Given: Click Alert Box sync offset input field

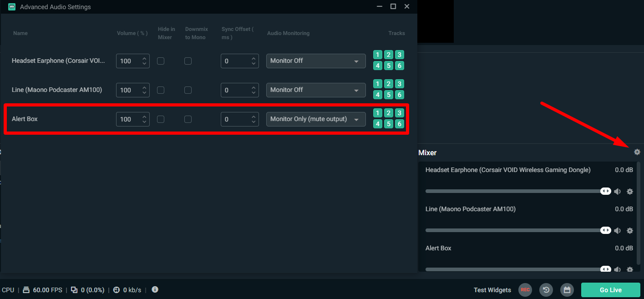Looking at the screenshot, I should [235, 119].
